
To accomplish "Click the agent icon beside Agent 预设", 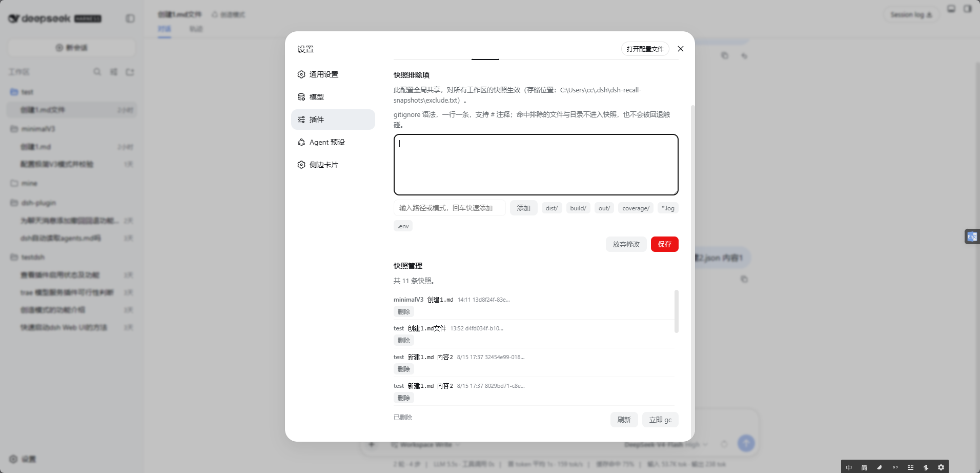I will coord(301,142).
